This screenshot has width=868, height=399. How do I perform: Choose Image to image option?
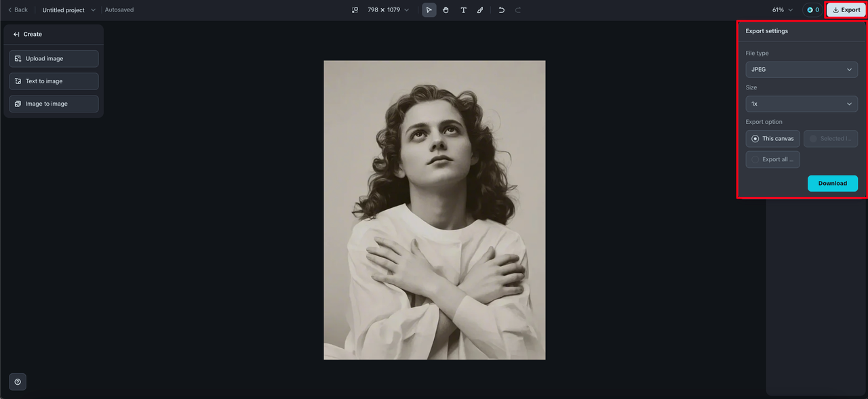pos(54,104)
